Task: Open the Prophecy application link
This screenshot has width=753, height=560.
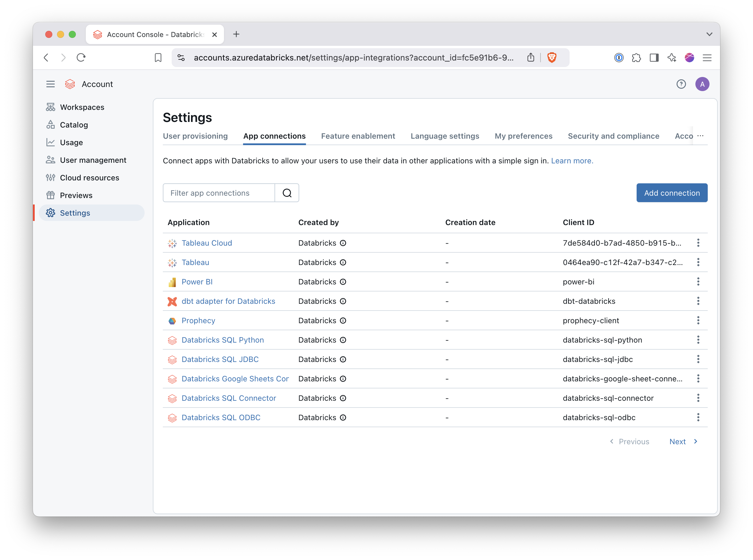Action: click(x=198, y=321)
